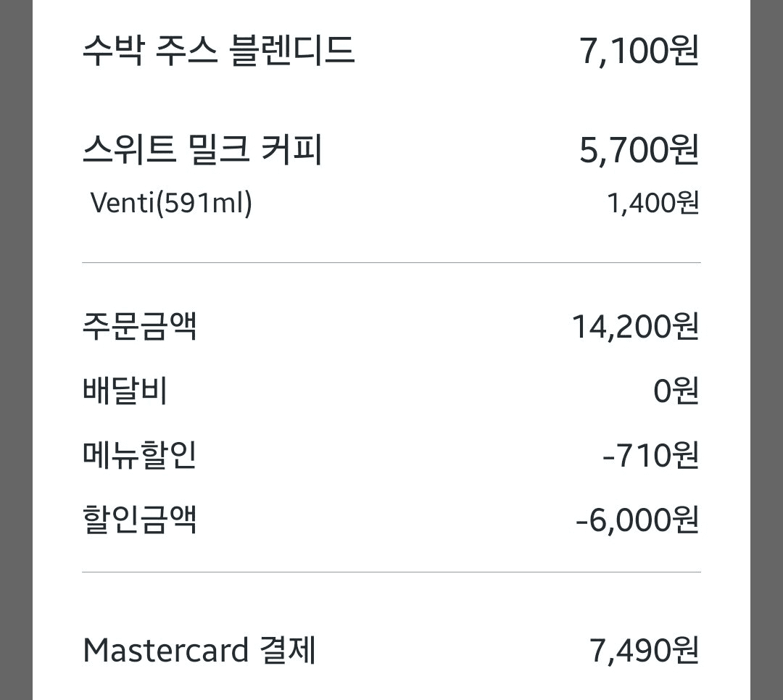Screen dimensions: 783x700
Task: Click the 배달비 delivery fee label
Action: click(x=125, y=391)
